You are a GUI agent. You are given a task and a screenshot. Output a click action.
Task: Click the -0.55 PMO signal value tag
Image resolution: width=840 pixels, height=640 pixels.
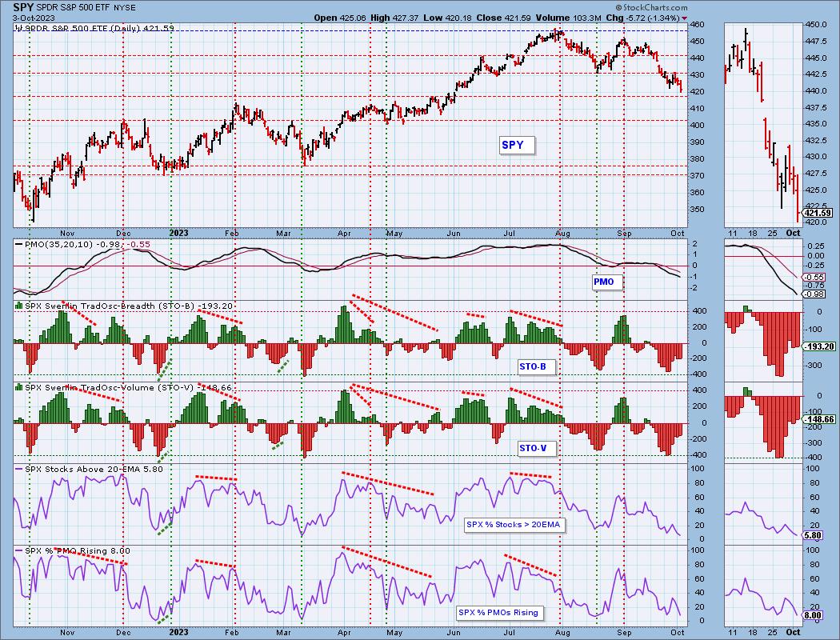coord(815,278)
